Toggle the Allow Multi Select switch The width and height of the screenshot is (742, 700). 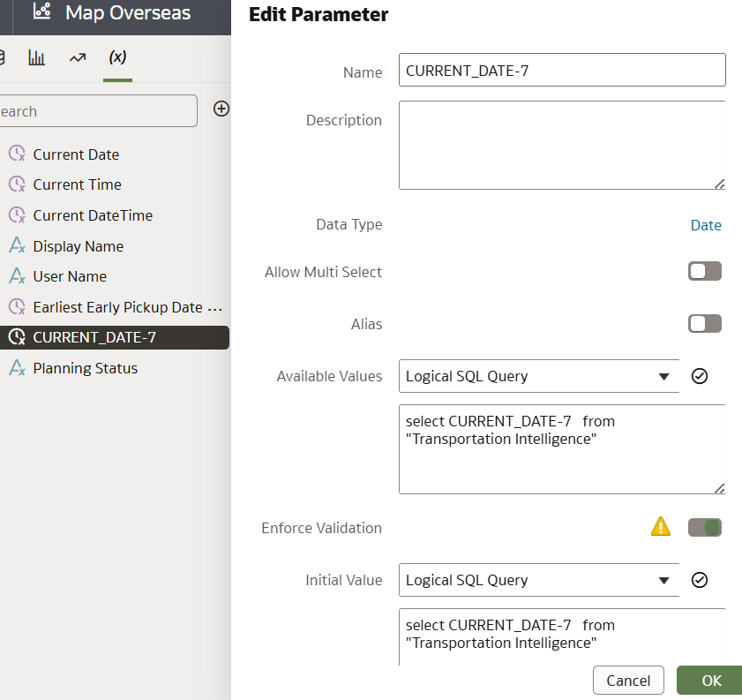[705, 271]
